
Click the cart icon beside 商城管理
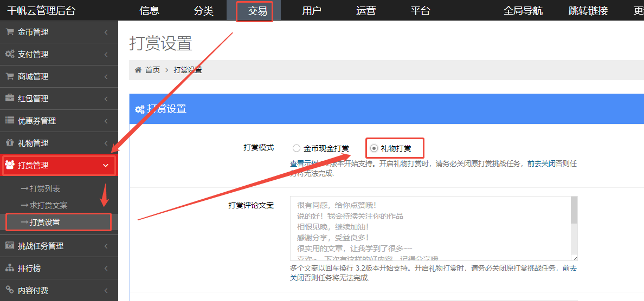pyautogui.click(x=9, y=76)
